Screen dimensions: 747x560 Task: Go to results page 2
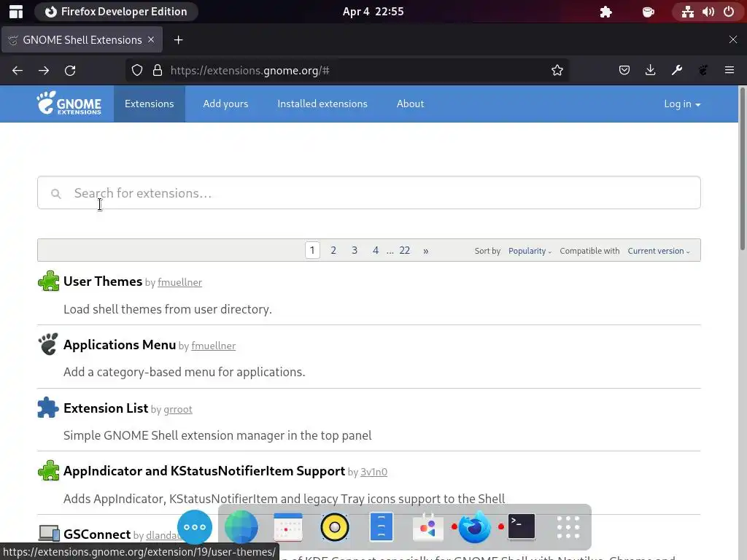[333, 251]
